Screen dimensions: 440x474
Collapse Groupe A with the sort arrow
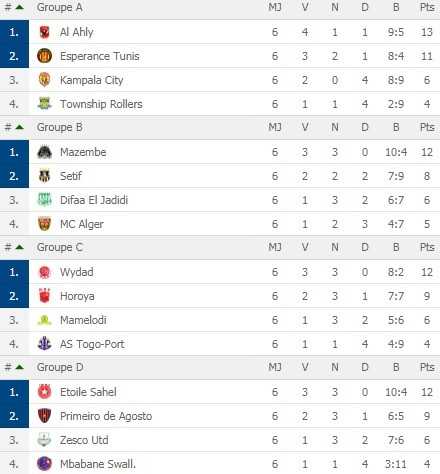pyautogui.click(x=19, y=7)
